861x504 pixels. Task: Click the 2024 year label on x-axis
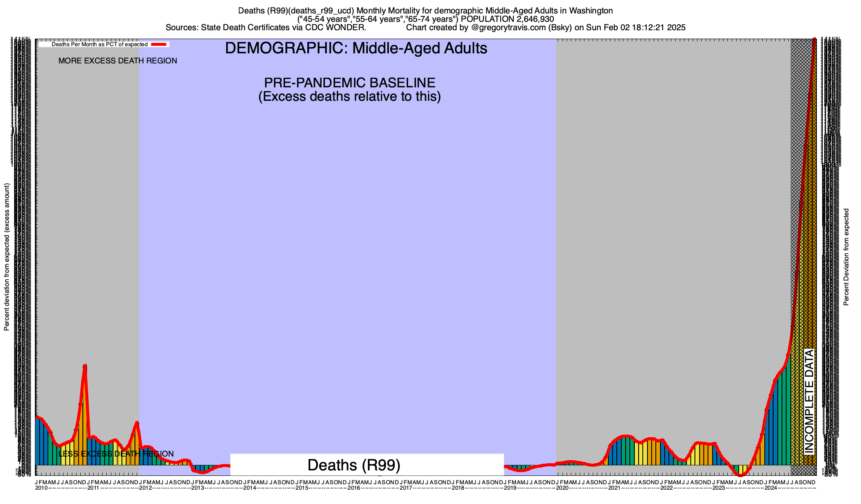(x=771, y=488)
